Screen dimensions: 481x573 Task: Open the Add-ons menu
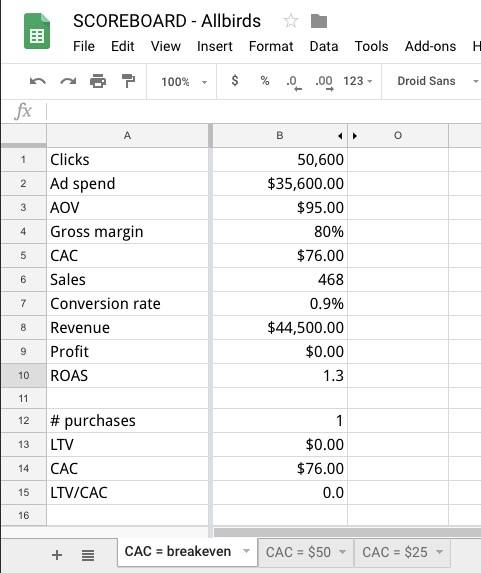coord(430,46)
